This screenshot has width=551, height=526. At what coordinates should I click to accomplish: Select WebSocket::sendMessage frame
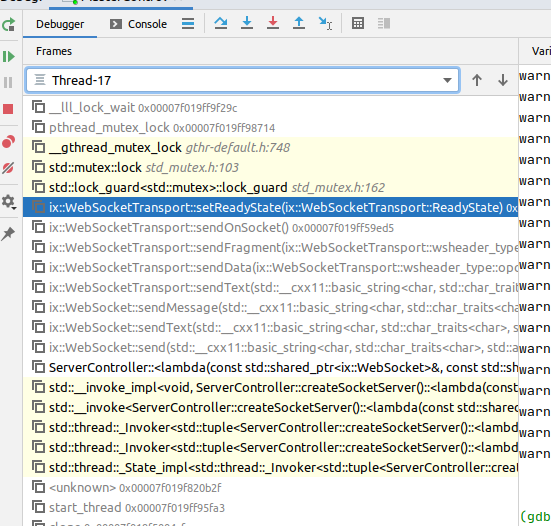coord(271,308)
